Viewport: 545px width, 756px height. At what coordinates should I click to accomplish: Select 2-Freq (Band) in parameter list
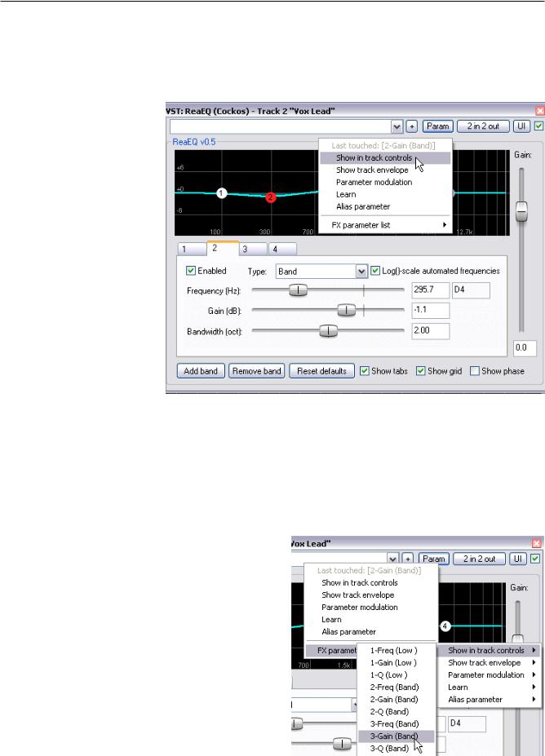tap(397, 687)
